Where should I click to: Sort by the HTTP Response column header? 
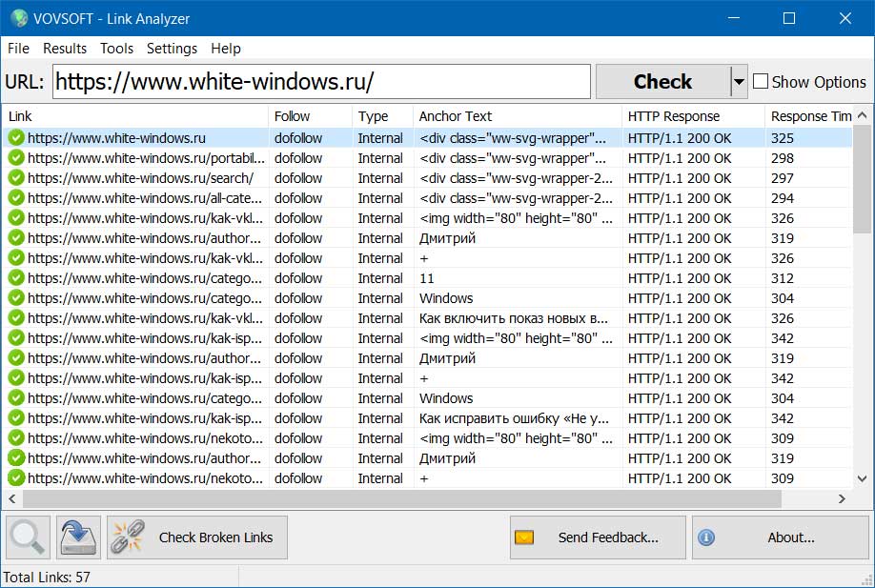click(694, 116)
